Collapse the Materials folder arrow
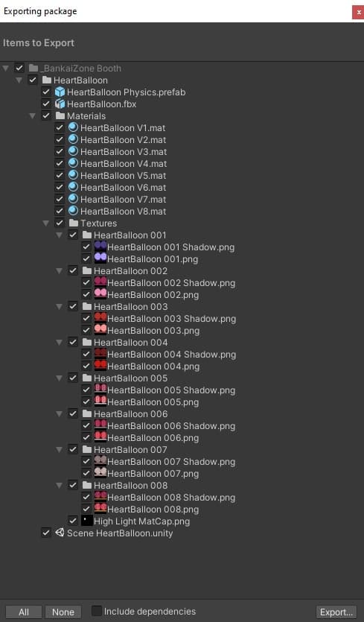Viewport: 364px width, 622px height. tap(33, 115)
